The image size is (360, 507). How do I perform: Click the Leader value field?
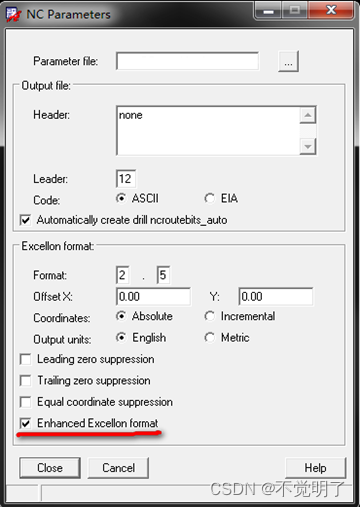point(126,179)
